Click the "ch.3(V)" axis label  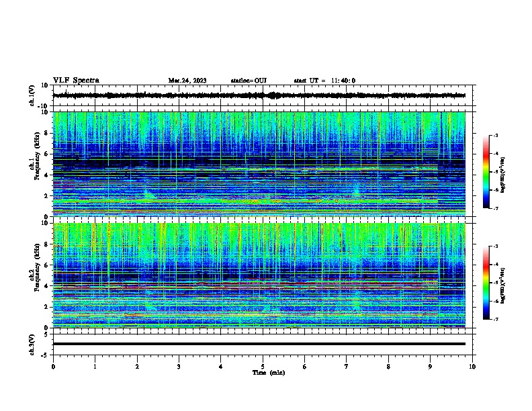pyautogui.click(x=32, y=345)
